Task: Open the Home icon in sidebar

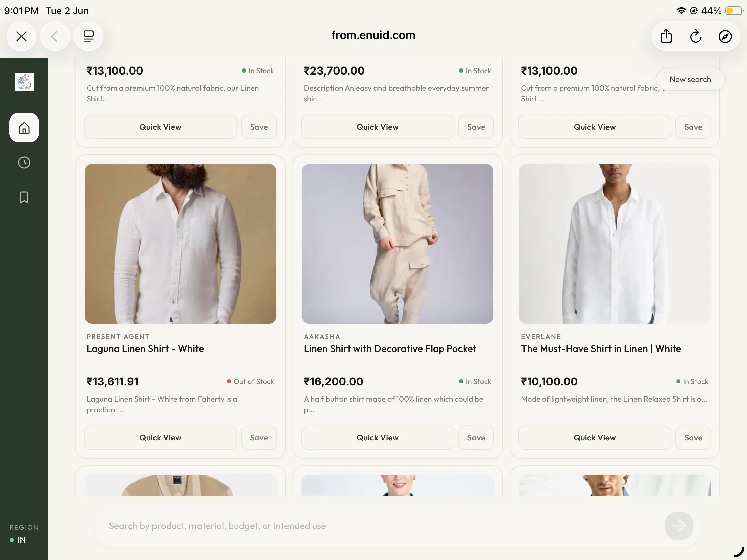Action: (24, 128)
